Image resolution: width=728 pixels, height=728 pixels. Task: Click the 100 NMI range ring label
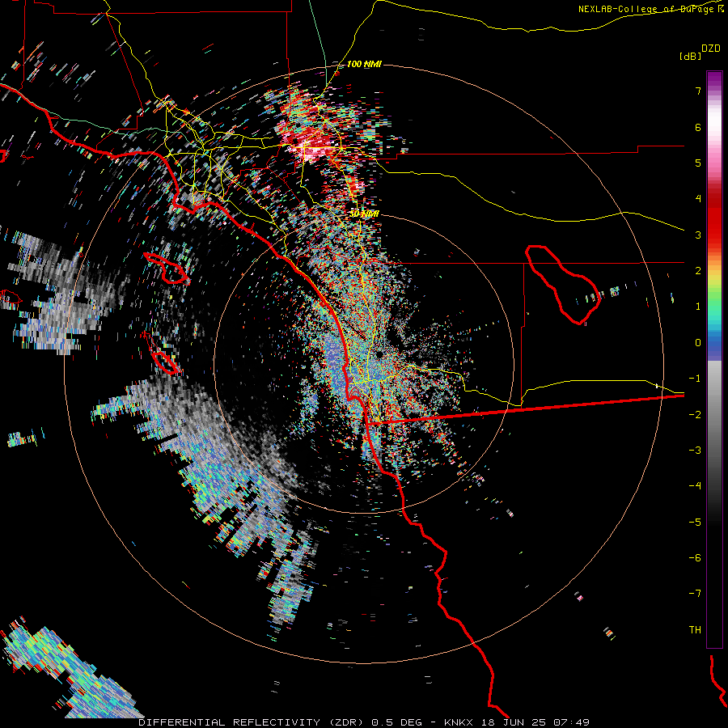point(364,64)
